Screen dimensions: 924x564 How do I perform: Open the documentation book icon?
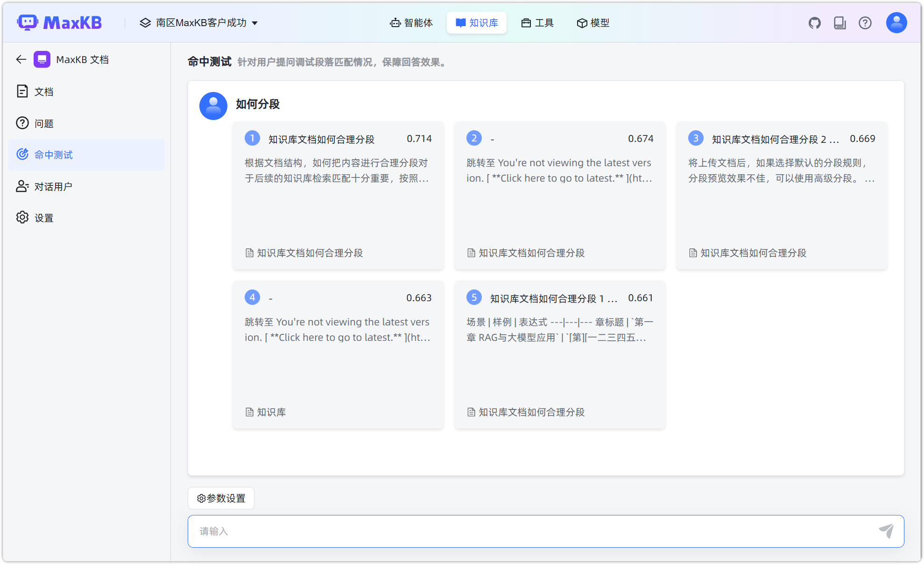(839, 22)
